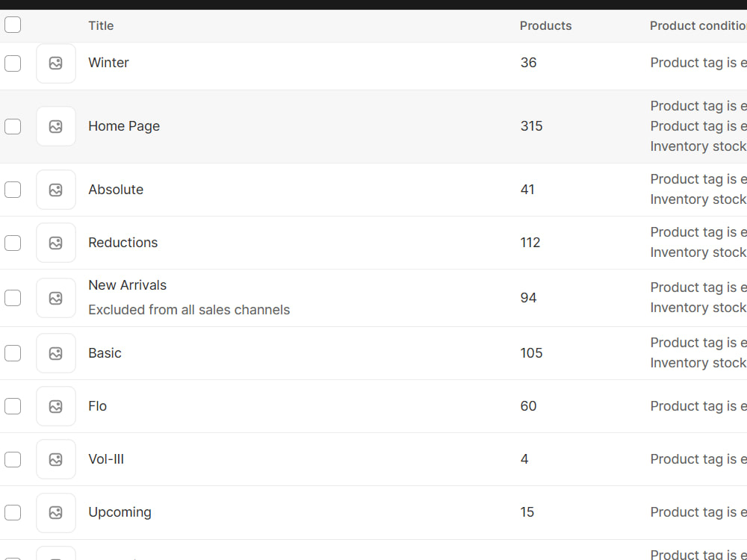Viewport: 747px width, 560px height.
Task: Click Reductions' Product tag condition text
Action: click(698, 232)
